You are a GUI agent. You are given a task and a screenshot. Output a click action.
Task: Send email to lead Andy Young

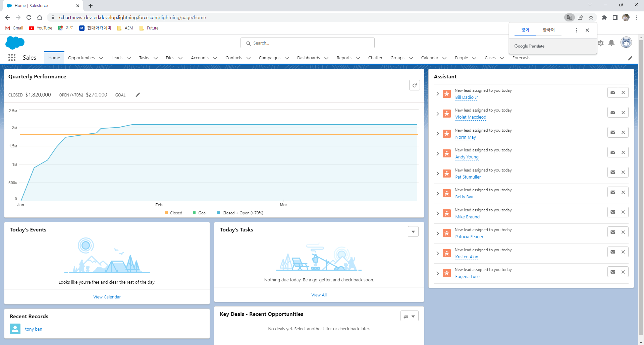point(613,152)
